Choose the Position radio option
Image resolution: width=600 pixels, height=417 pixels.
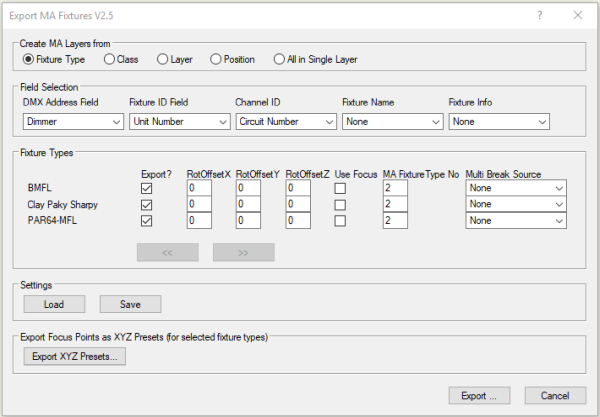pyautogui.click(x=216, y=60)
